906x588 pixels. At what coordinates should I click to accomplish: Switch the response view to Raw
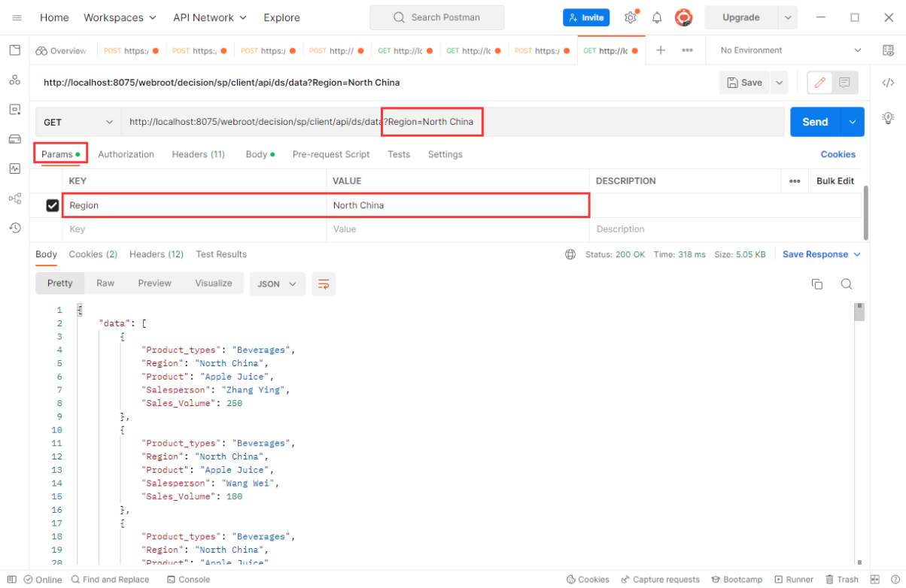coord(105,283)
